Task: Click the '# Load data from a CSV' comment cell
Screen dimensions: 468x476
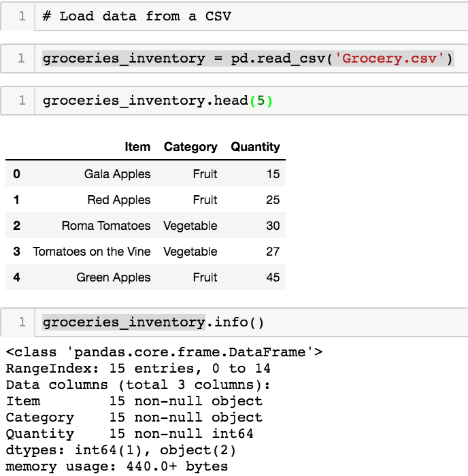Action: (136, 16)
